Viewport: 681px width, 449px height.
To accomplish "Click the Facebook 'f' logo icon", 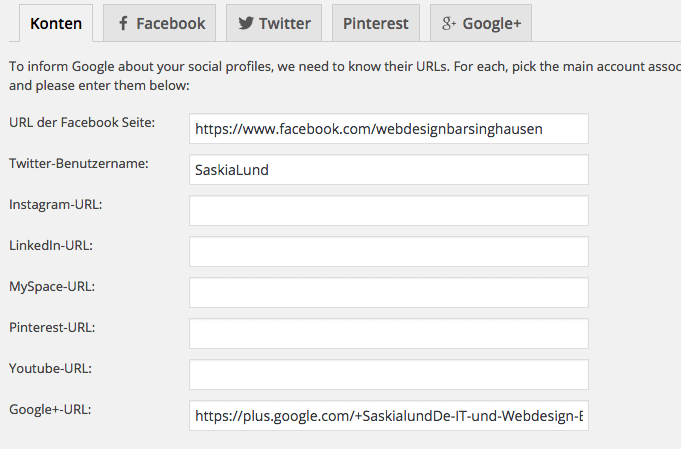I will [x=122, y=23].
